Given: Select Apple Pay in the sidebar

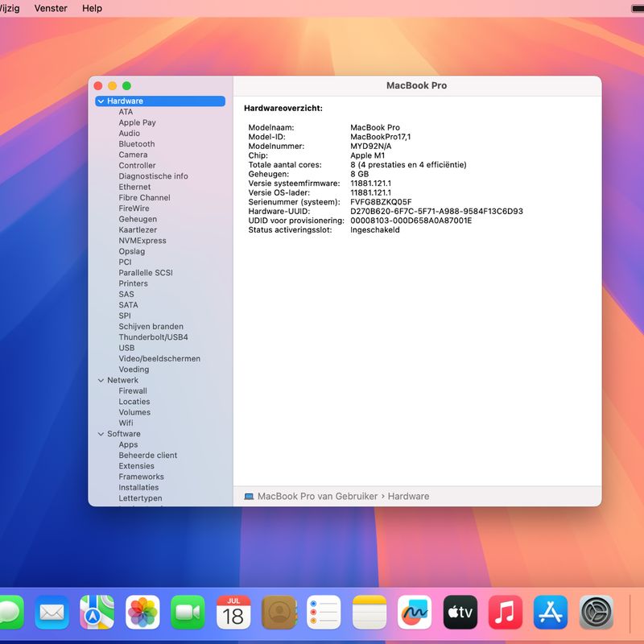Looking at the screenshot, I should (137, 122).
